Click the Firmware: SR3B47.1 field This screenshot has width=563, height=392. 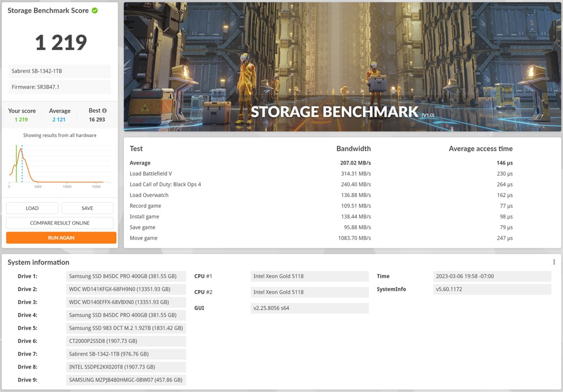point(60,87)
